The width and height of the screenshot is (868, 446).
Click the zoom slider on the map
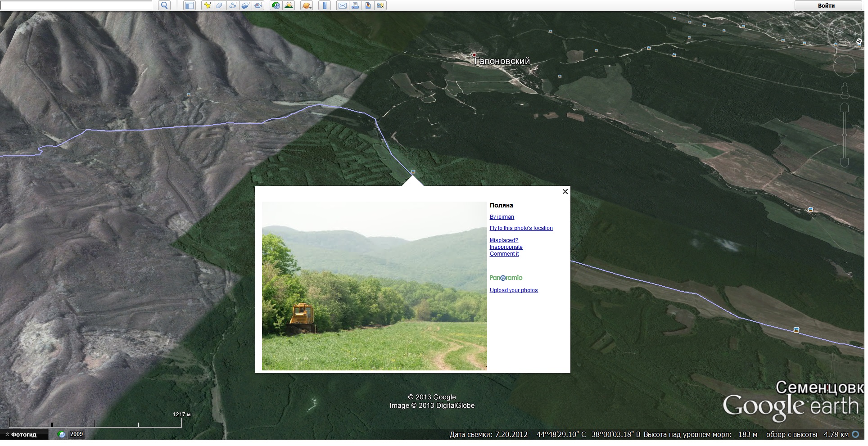845,135
